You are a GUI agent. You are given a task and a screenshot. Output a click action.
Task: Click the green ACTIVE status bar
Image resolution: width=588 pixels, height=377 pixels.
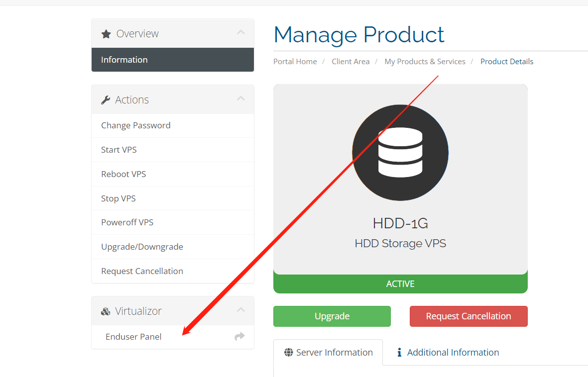(x=400, y=284)
